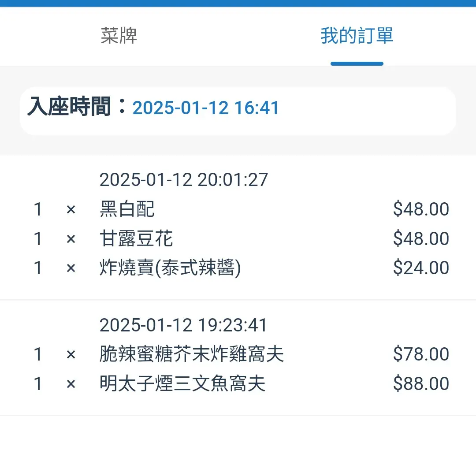Click the $48.00 price of 甘露豆花

(421, 239)
